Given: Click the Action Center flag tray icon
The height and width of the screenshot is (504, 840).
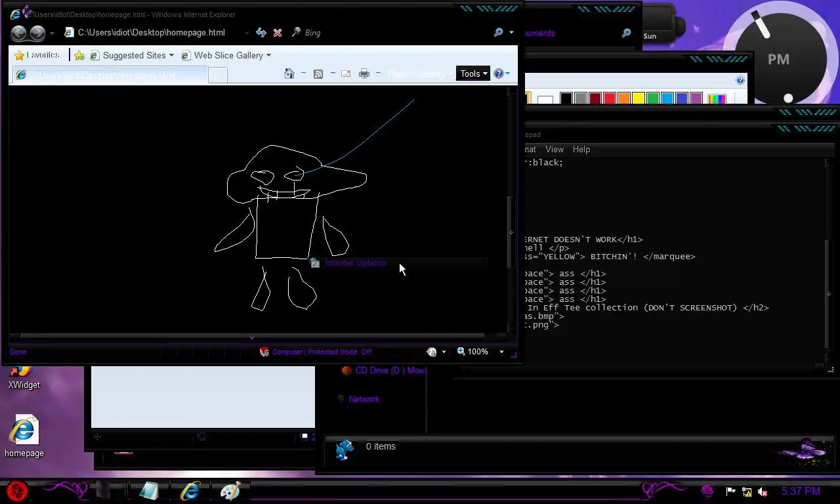Looking at the screenshot, I should (730, 491).
